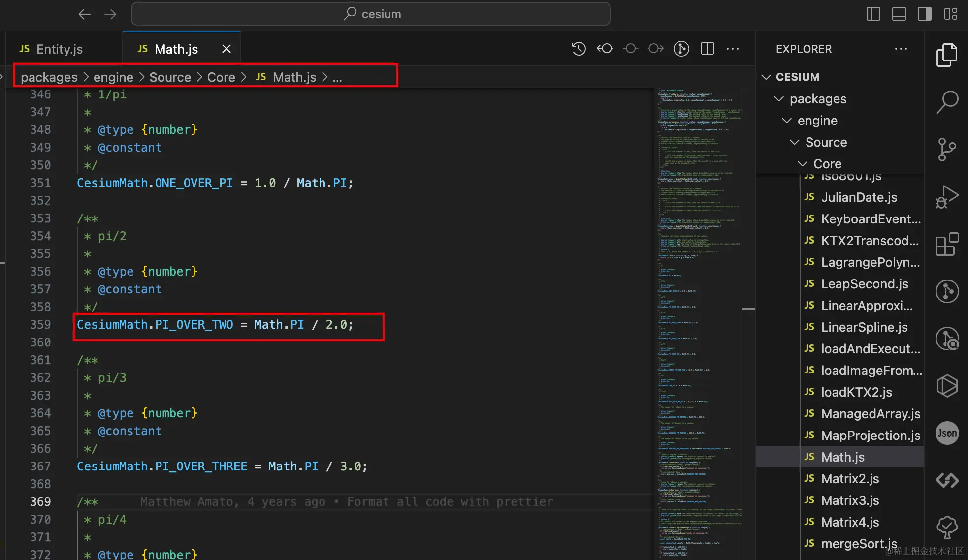Split the editor to the right
This screenshot has width=968, height=560.
(x=707, y=49)
